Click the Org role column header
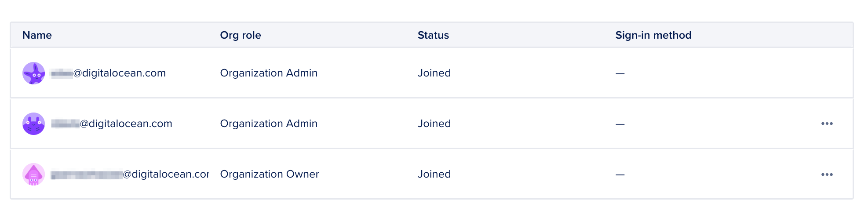 click(x=240, y=35)
